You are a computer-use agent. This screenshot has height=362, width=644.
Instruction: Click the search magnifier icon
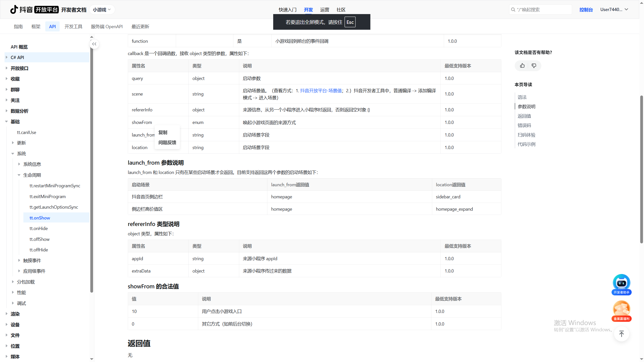513,10
